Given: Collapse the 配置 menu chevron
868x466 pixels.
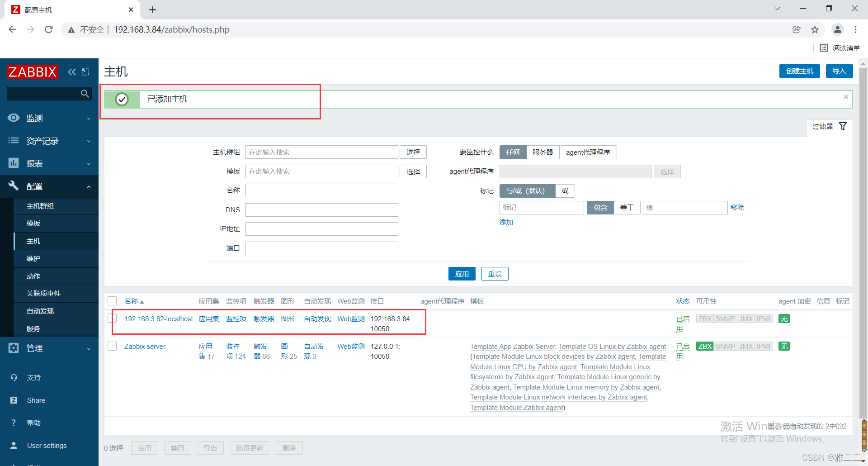Looking at the screenshot, I should [89, 186].
